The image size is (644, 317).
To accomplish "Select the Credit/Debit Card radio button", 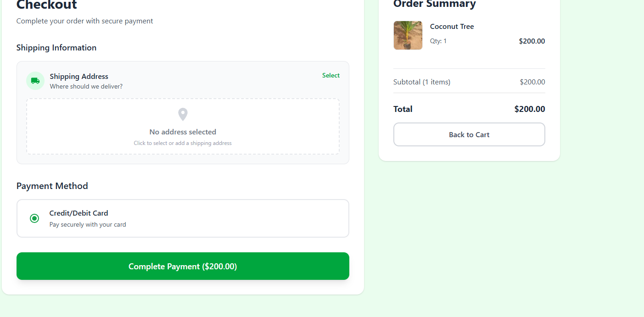I will 34,218.
